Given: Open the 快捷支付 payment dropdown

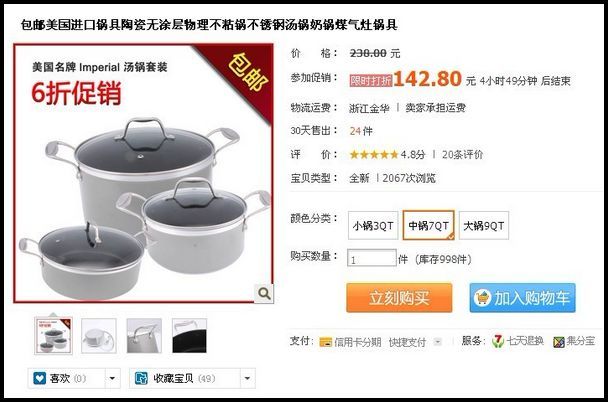Looking at the screenshot, I should point(437,342).
